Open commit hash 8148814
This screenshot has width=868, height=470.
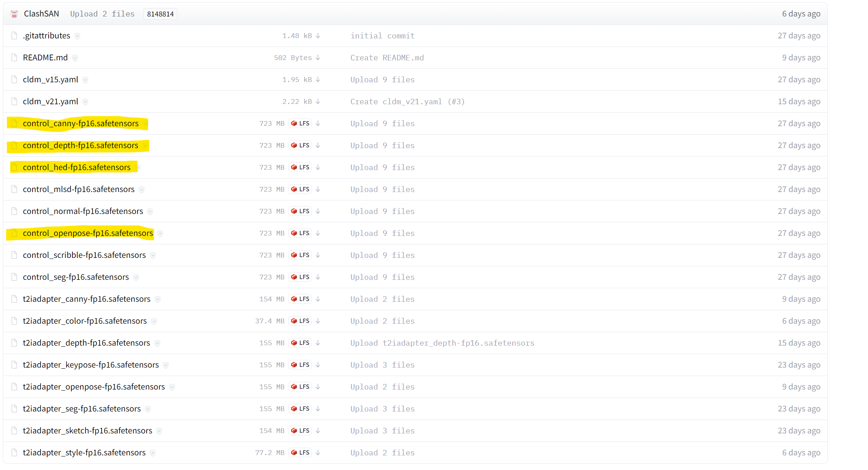160,14
